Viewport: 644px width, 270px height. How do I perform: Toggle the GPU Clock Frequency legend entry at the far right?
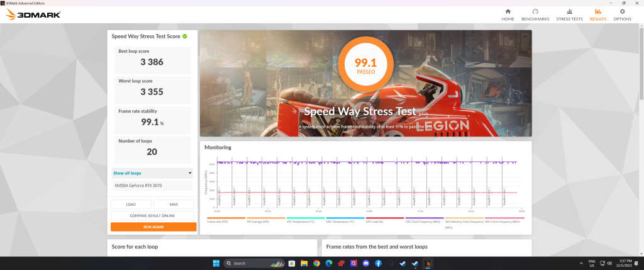pyautogui.click(x=504, y=220)
